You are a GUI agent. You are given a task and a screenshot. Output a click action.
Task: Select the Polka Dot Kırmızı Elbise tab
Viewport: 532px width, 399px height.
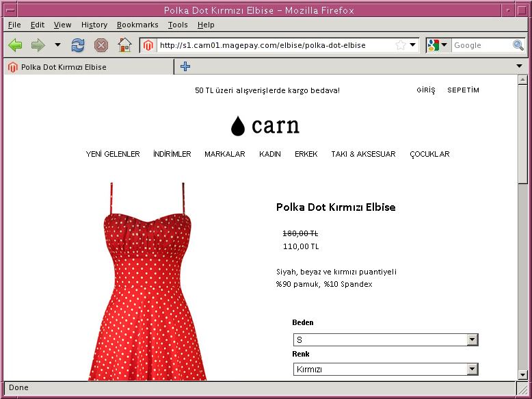pyautogui.click(x=89, y=67)
